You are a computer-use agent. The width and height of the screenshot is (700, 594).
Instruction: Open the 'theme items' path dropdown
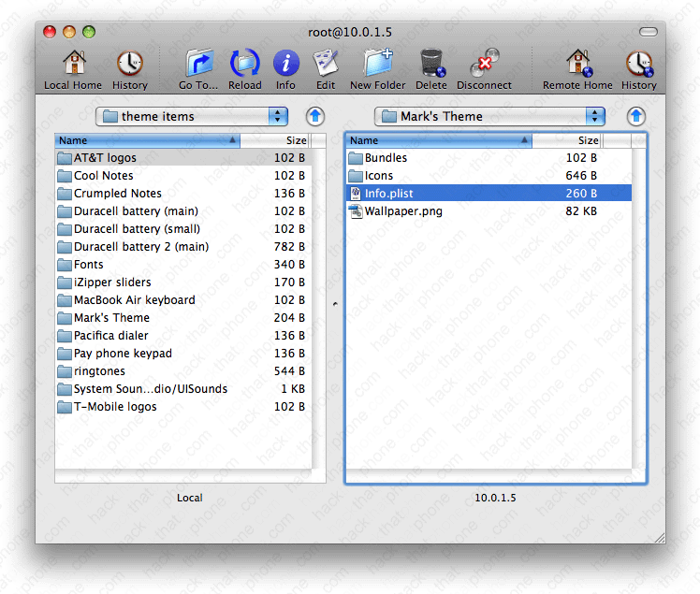pyautogui.click(x=192, y=116)
